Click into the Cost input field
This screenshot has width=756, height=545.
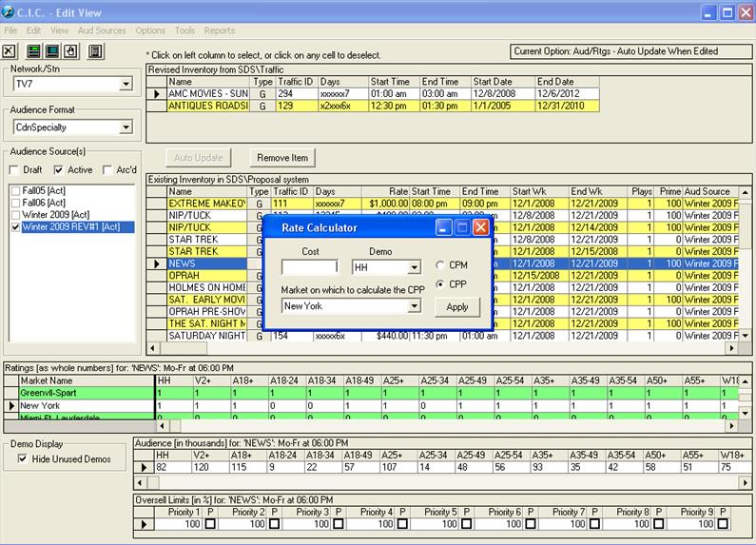(x=309, y=268)
